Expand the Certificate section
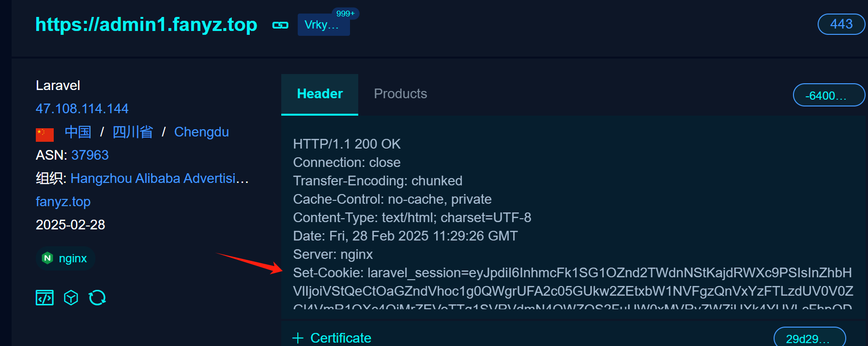Image resolution: width=868 pixels, height=346 pixels. click(x=340, y=338)
